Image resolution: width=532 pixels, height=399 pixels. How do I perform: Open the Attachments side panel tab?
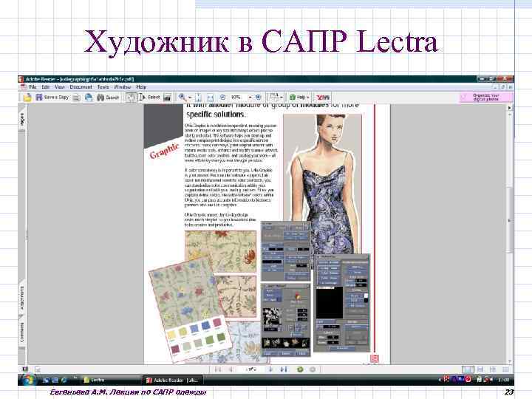tap(22, 297)
